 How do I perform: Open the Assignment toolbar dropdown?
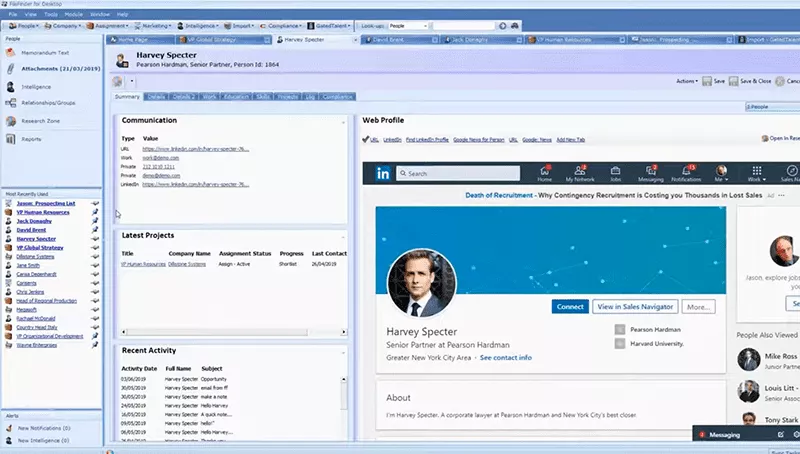pyautogui.click(x=107, y=26)
